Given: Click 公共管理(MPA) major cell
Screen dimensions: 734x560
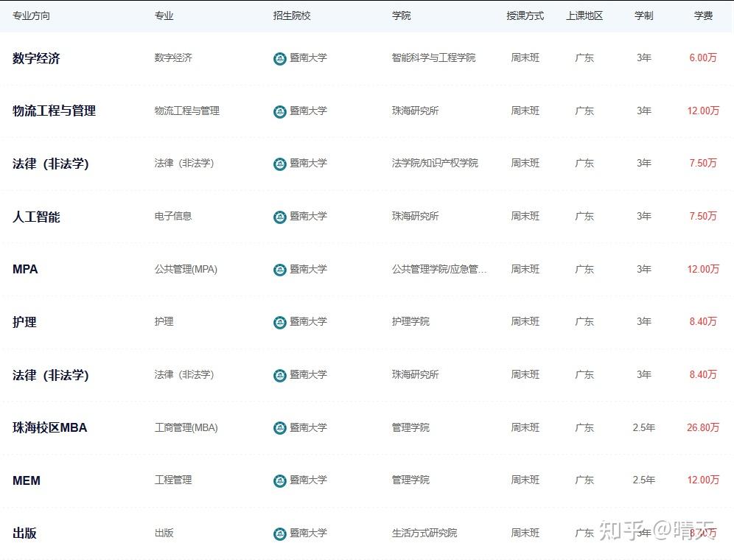Looking at the screenshot, I should coord(186,269).
